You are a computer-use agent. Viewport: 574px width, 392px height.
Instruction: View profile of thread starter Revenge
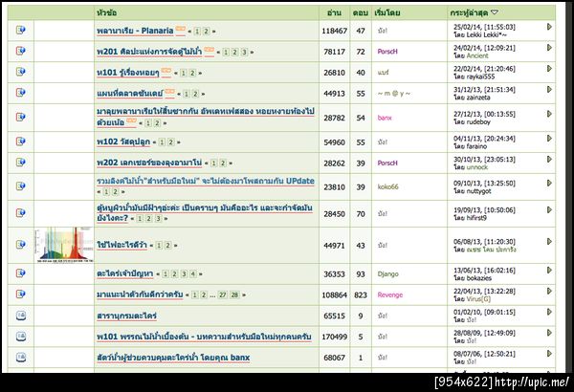coord(390,294)
